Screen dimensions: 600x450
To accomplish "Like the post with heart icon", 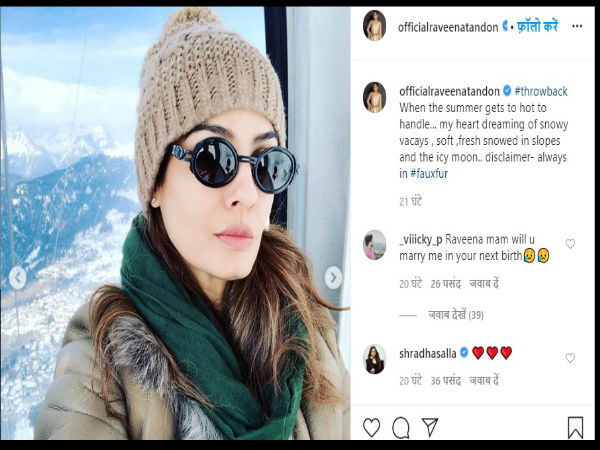I will pos(371,427).
